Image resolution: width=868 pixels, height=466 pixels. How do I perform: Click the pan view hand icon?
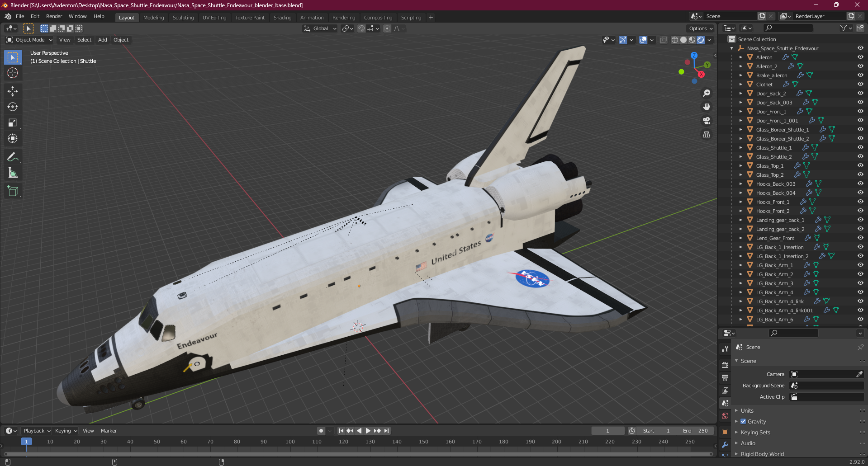pyautogui.click(x=707, y=107)
